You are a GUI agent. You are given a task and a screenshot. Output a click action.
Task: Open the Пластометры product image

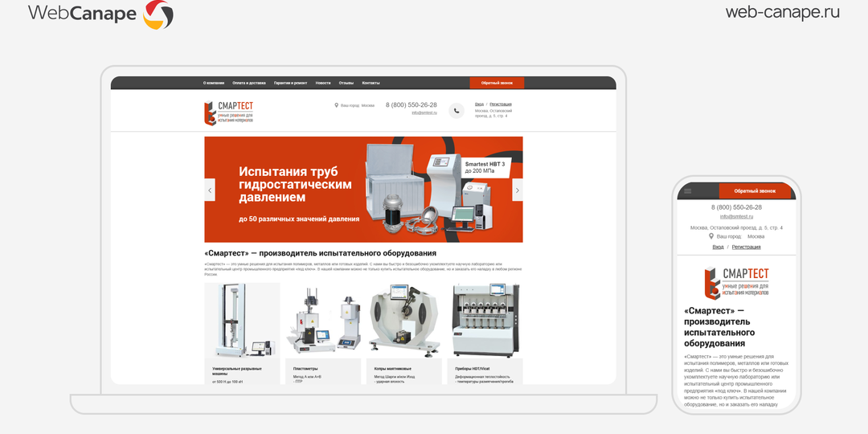323,320
